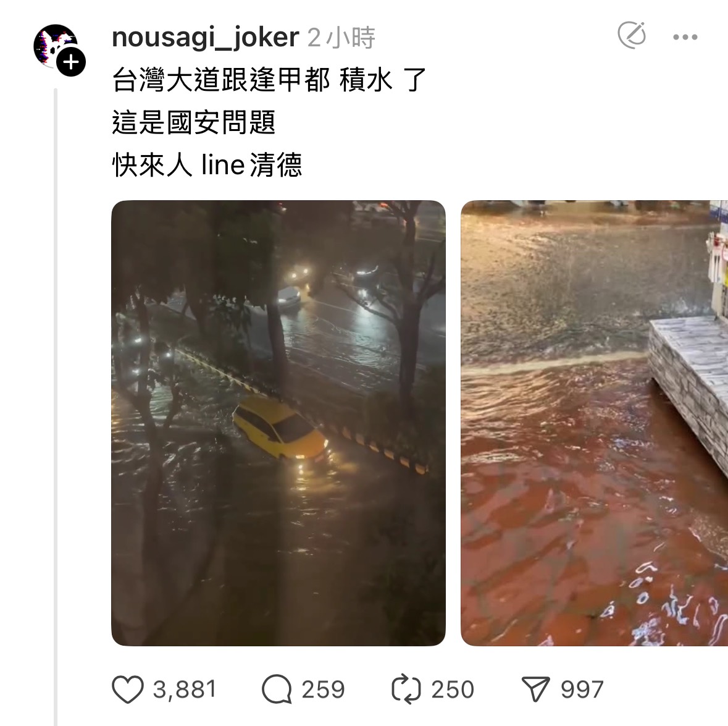Viewport: 728px width, 726px height.
Task: Tap the text line 這是國安問題
Action: (194, 122)
